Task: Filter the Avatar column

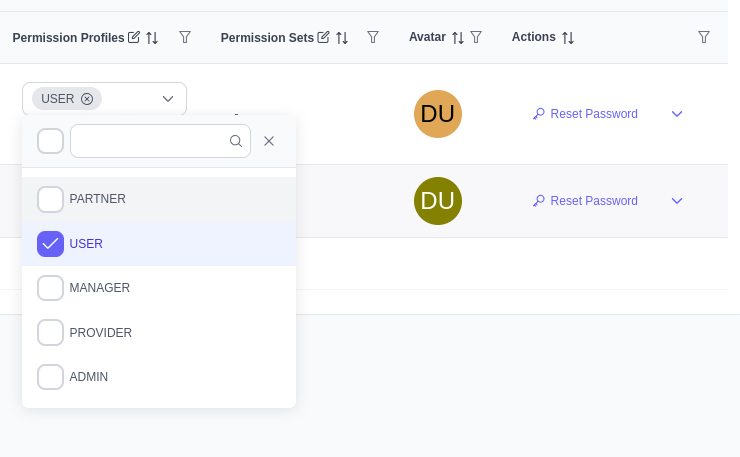Action: tap(476, 37)
